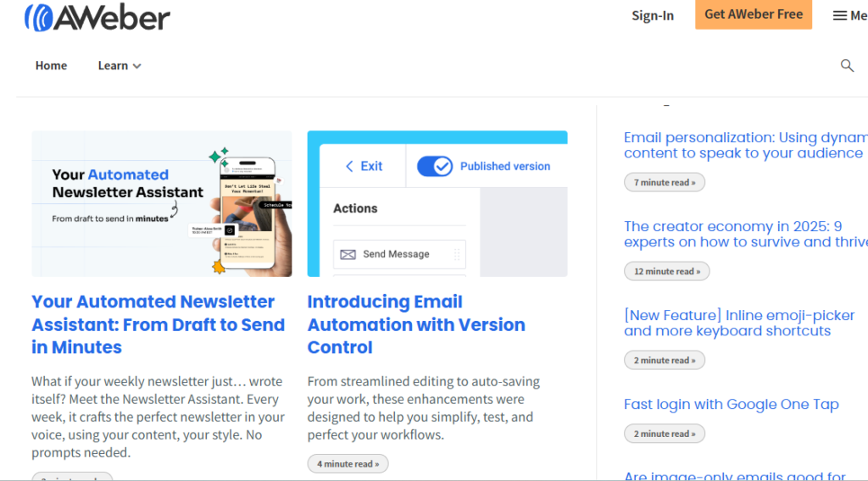
Task: Open the Email personalization article link
Action: [x=746, y=146]
